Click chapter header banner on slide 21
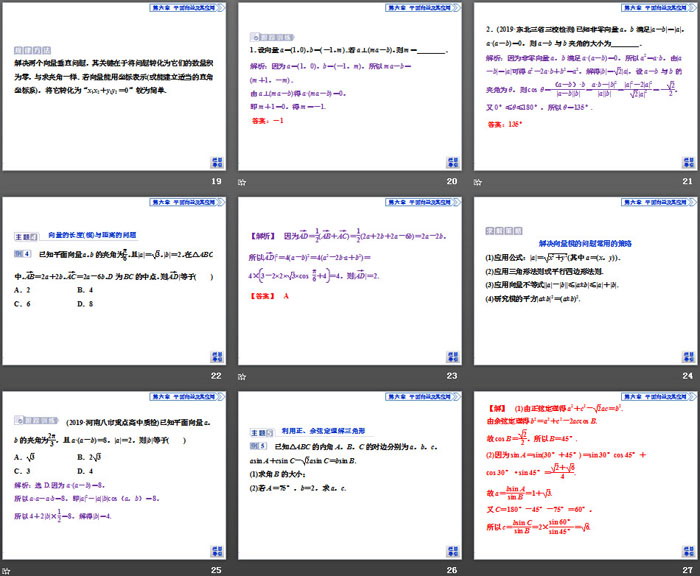Image resolution: width=700 pixels, height=576 pixels. 658,8
